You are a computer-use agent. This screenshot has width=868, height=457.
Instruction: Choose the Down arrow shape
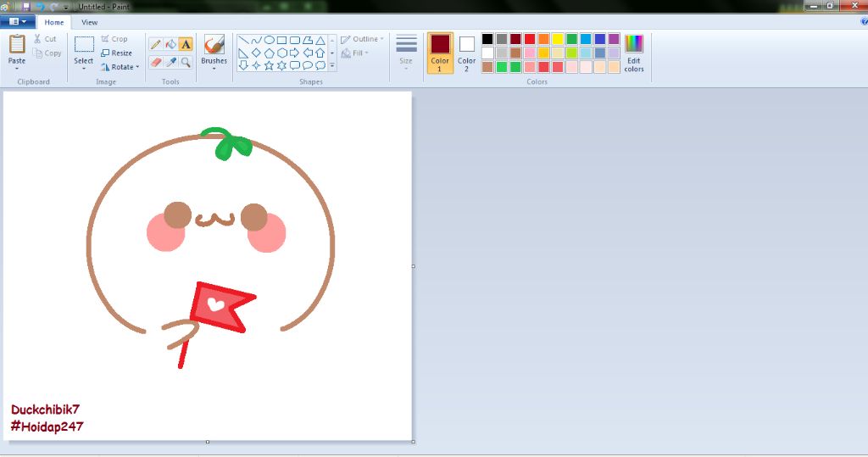coord(243,66)
